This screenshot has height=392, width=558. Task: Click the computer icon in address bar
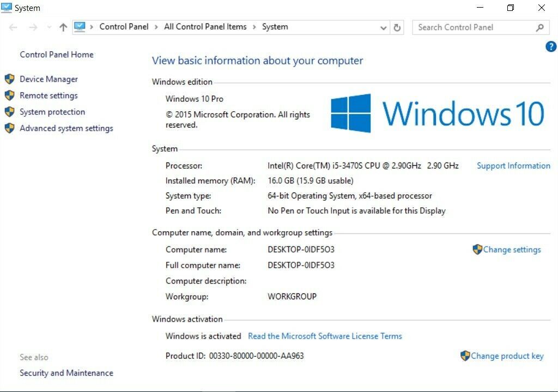80,27
